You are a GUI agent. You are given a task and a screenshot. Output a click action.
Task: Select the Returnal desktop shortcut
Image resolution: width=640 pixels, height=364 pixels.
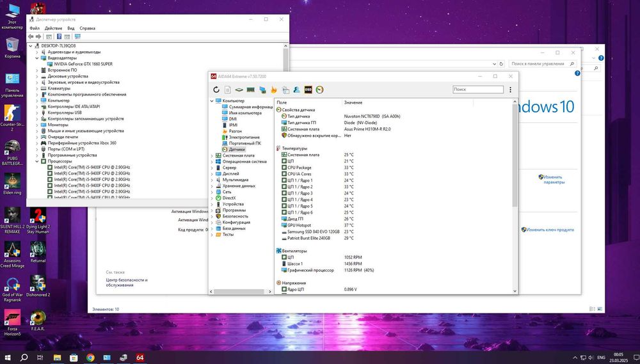tap(38, 252)
